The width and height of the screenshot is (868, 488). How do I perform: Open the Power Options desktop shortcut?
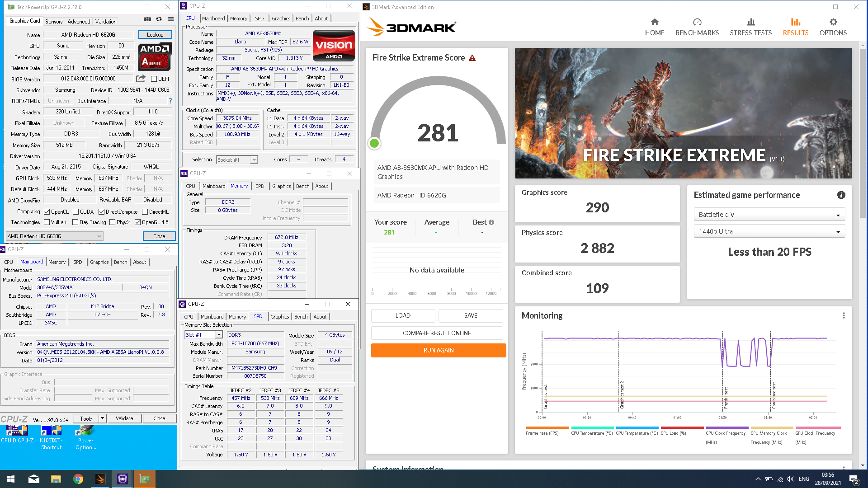pos(85,437)
